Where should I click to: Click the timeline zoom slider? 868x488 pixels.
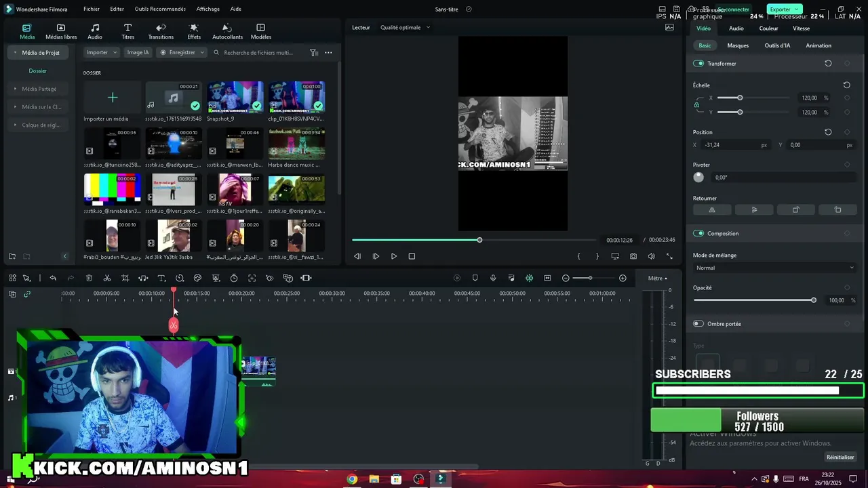[590, 278]
